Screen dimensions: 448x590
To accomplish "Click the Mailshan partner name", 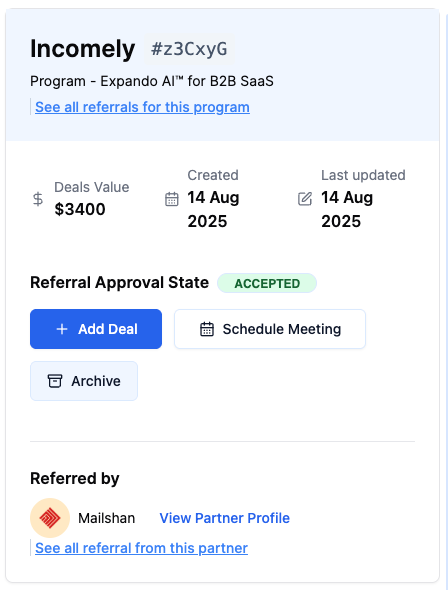I will click(x=106, y=518).
